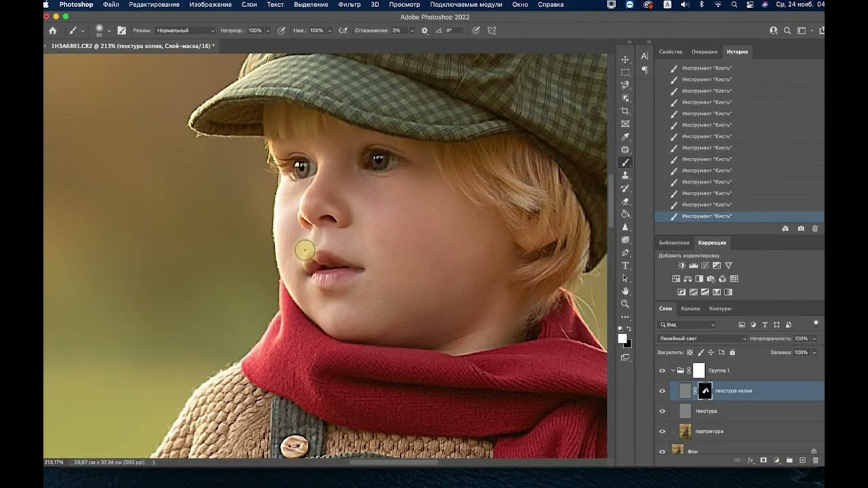Delete layer with trash icon

click(815, 460)
